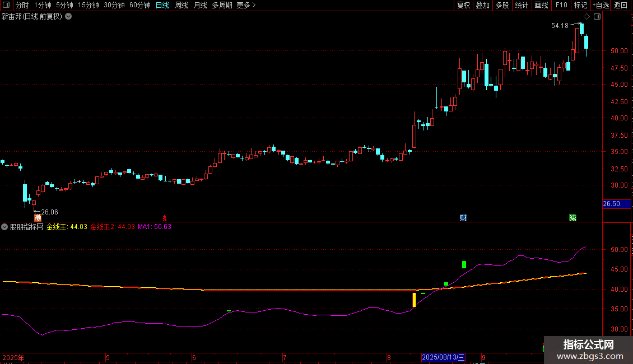The height and width of the screenshot is (364, 633).
Task: Add stock via +自选 button
Action: pyautogui.click(x=601, y=5)
